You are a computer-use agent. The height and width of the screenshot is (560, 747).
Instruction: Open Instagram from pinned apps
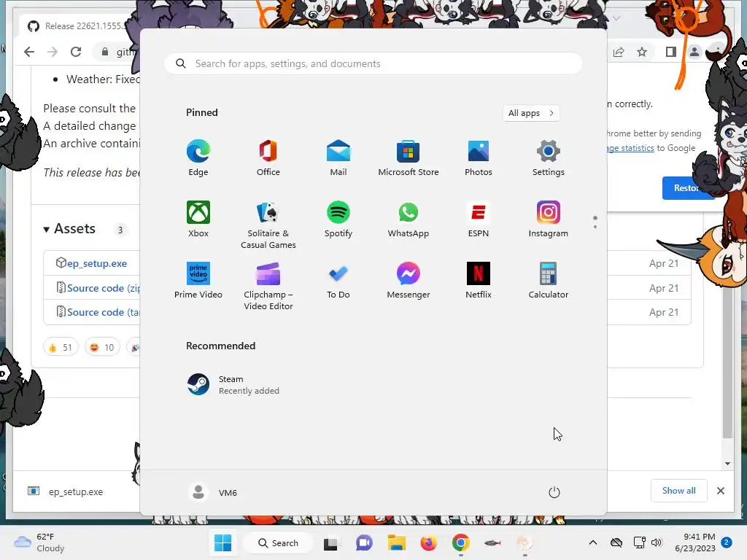[x=549, y=219]
